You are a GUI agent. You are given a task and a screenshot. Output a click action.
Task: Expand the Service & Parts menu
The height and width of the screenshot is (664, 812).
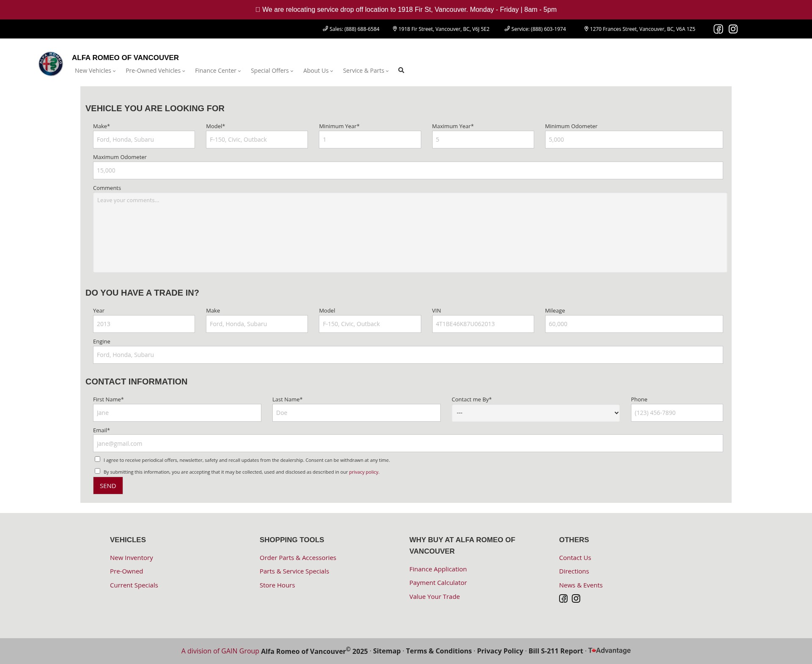click(x=366, y=71)
